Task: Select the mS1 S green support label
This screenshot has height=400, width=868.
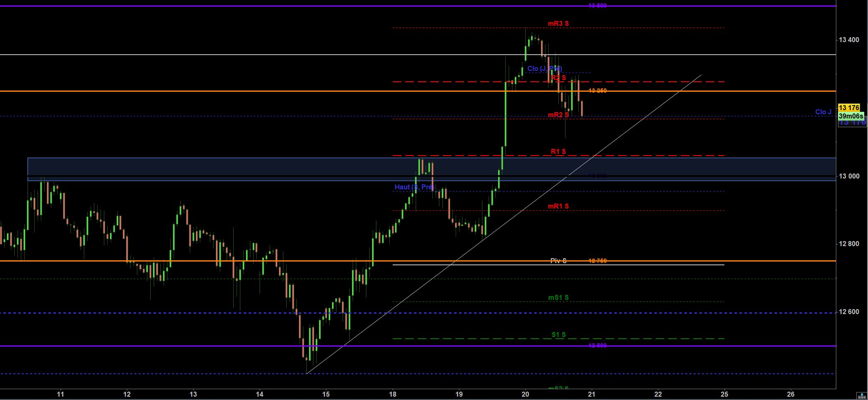Action: (558, 298)
